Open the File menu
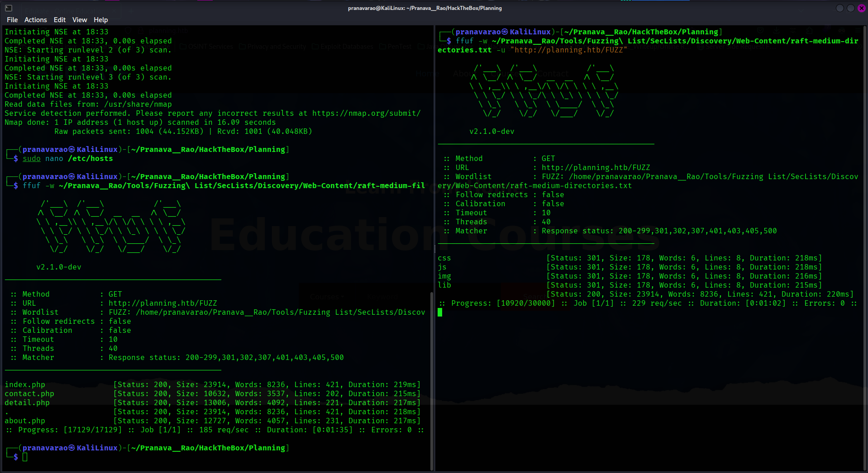Viewport: 868px width, 473px height. 12,20
